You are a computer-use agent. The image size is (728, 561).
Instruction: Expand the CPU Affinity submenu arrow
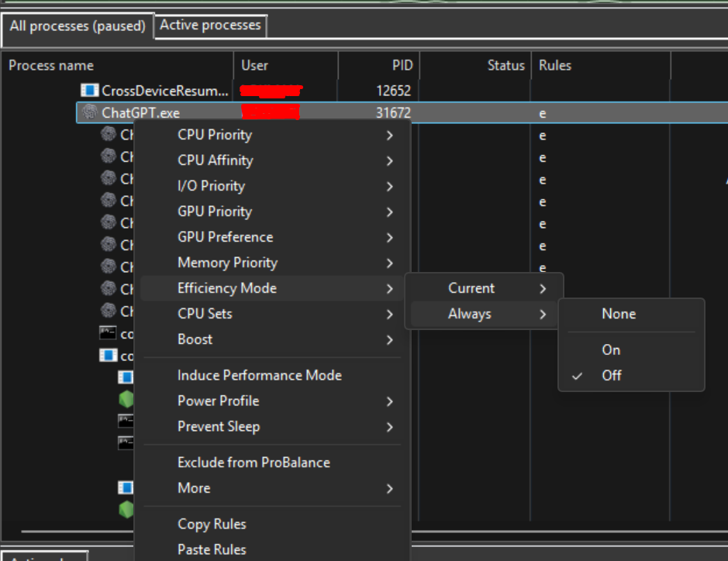click(x=389, y=161)
